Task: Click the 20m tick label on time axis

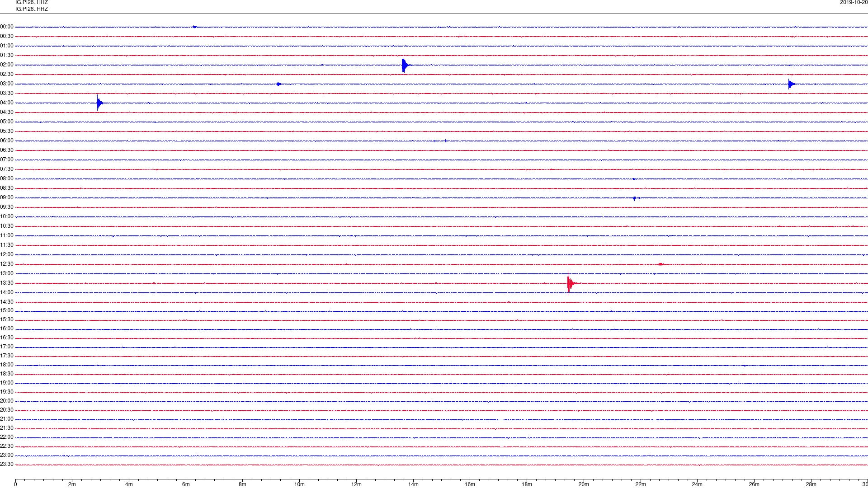Action: (584, 484)
